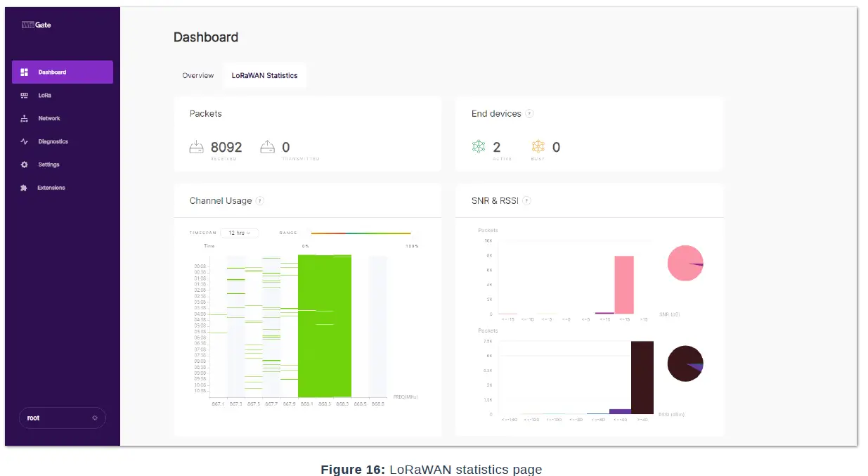Open the root user menu

pyautogui.click(x=62, y=418)
